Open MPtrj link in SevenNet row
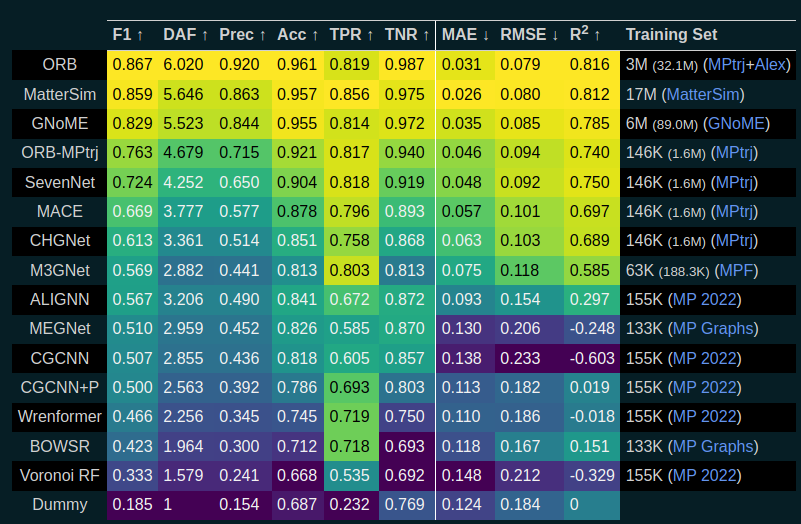The image size is (801, 524). (734, 182)
